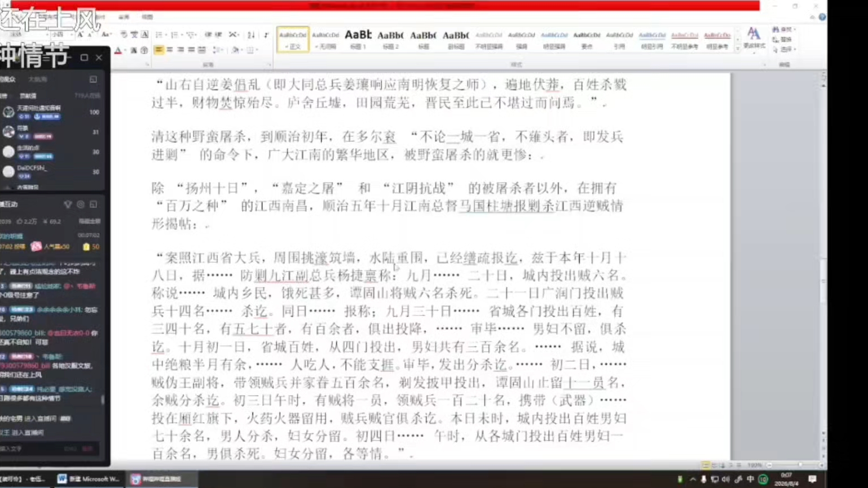Click the multilevel list icon
868x488 pixels.
pyautogui.click(x=191, y=35)
